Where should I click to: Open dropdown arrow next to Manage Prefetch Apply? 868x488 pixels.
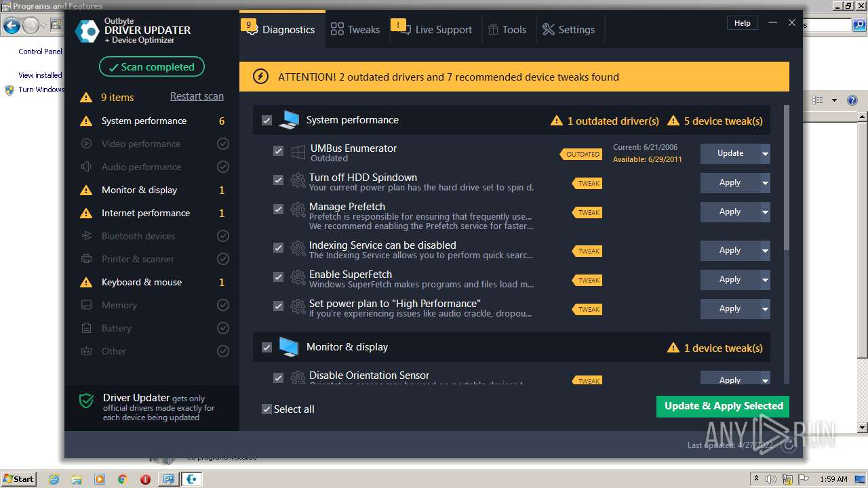tap(765, 212)
